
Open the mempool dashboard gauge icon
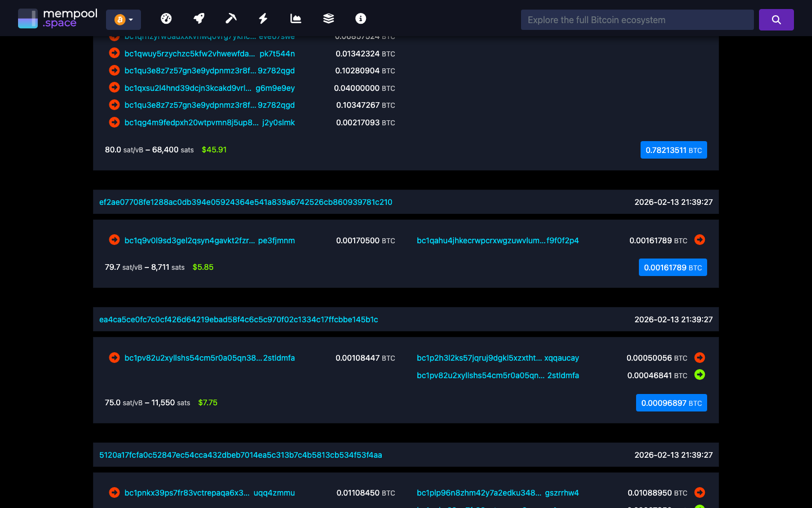point(166,18)
